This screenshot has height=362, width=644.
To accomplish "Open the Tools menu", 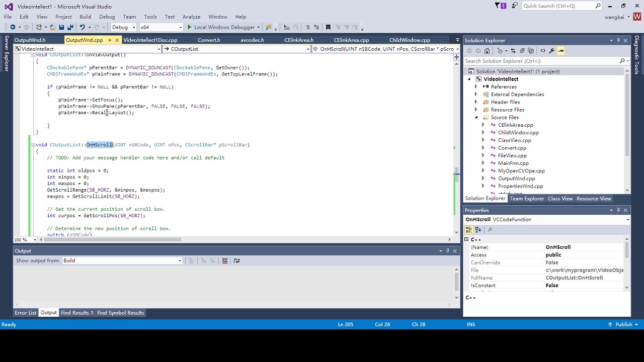I will pos(150,17).
